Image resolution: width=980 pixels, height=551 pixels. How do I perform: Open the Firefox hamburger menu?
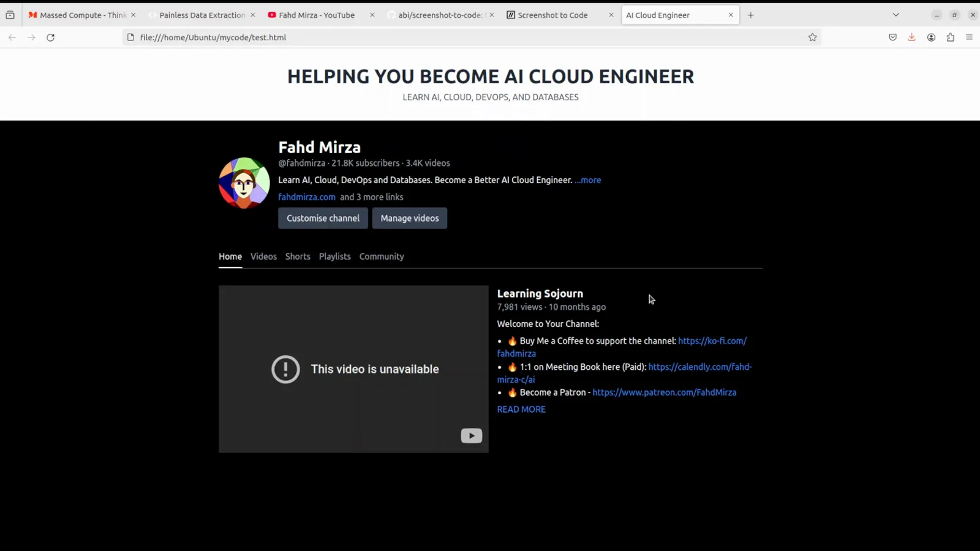click(x=969, y=37)
